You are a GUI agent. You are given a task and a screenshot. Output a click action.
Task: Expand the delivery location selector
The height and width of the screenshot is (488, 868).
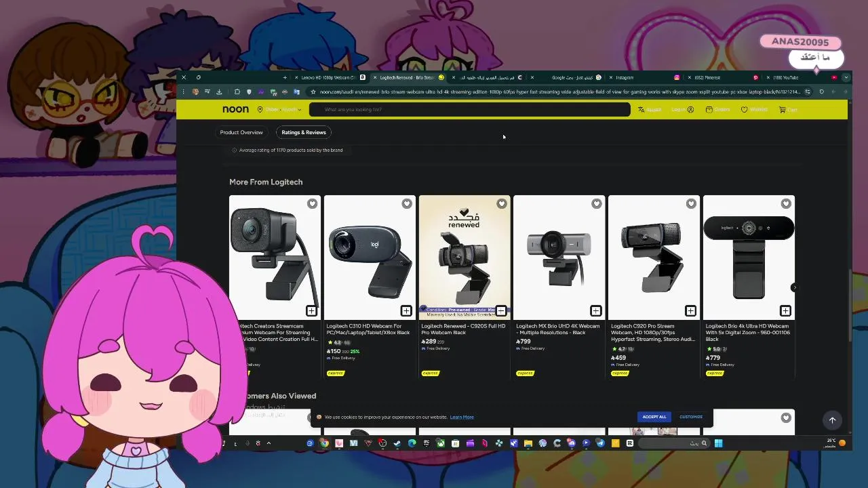[x=279, y=110]
